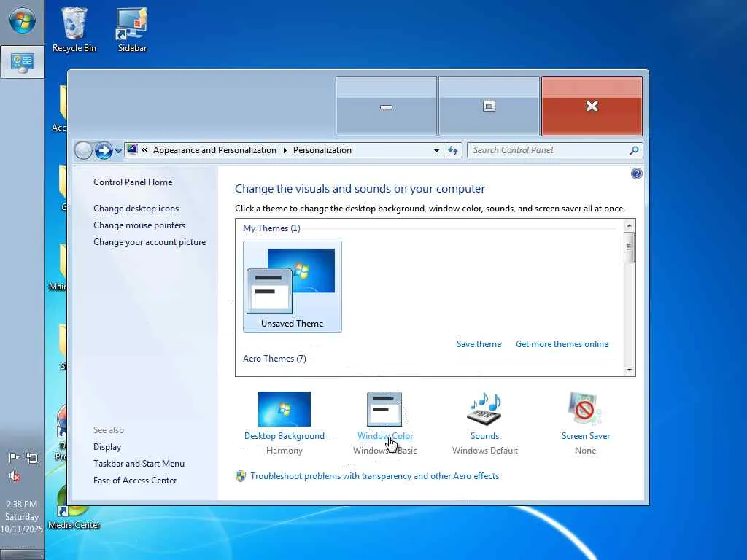Open Troubleshoot problems with transparency link
747x560 pixels.
374,476
